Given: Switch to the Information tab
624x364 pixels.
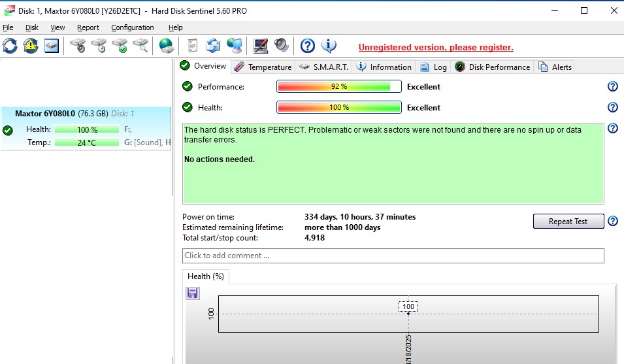Looking at the screenshot, I should (384, 67).
